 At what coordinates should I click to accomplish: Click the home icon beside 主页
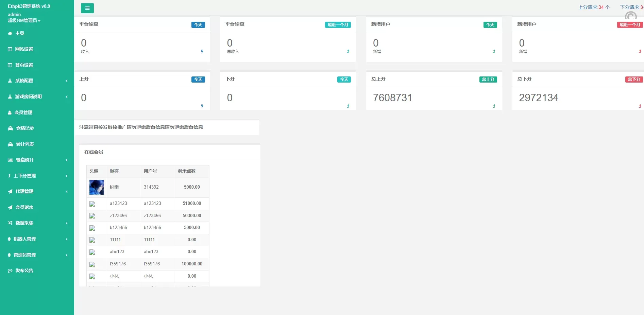point(10,33)
